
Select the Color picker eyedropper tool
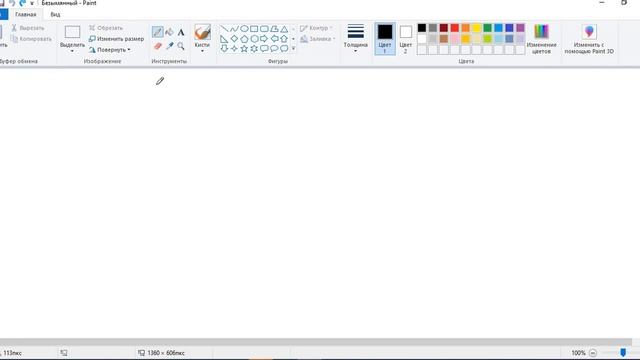coord(169,46)
